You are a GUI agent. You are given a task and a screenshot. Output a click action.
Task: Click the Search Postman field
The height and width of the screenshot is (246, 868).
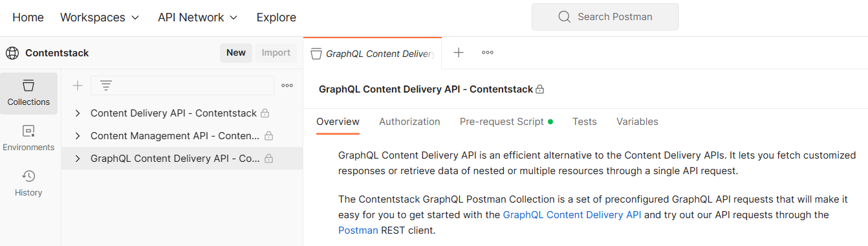point(605,17)
